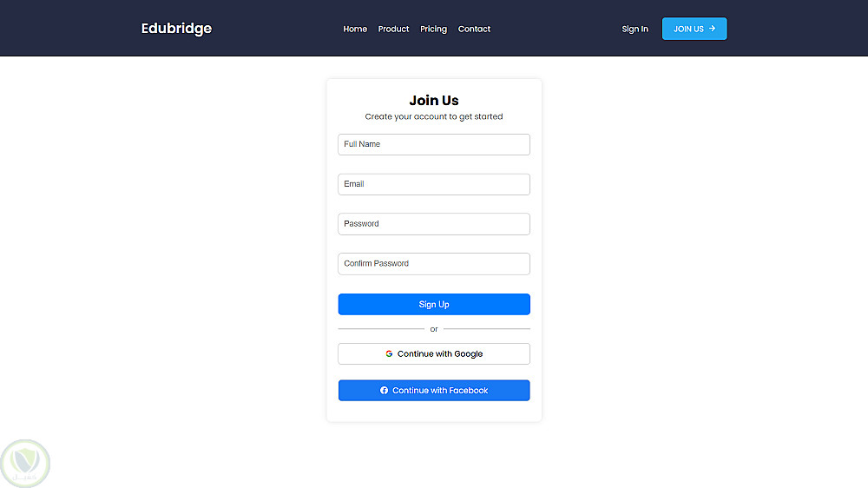868x488 pixels.
Task: Select the Password input box
Action: [x=434, y=224]
